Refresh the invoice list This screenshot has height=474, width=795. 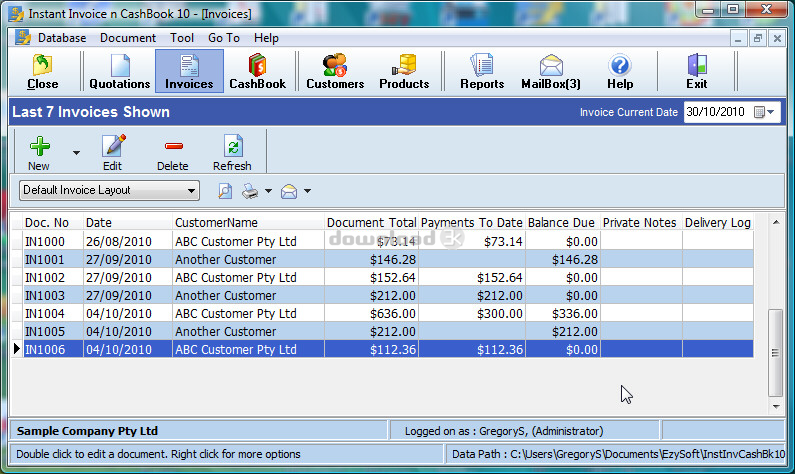232,153
